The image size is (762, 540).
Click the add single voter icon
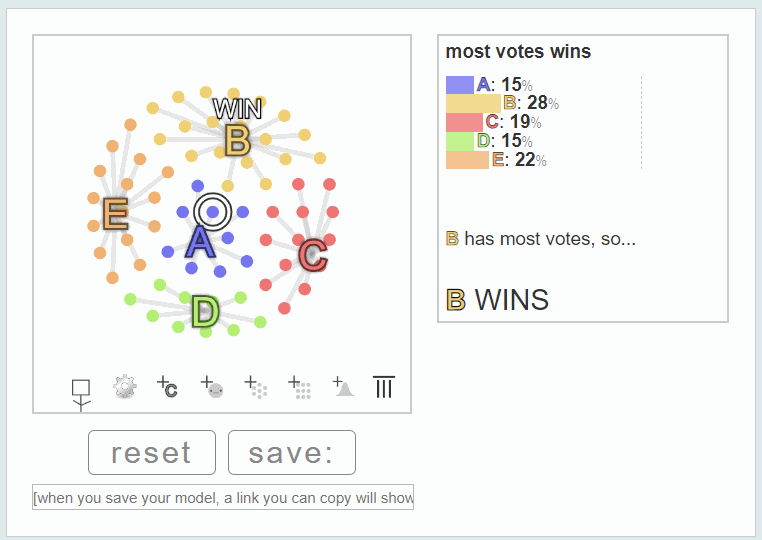tap(211, 386)
